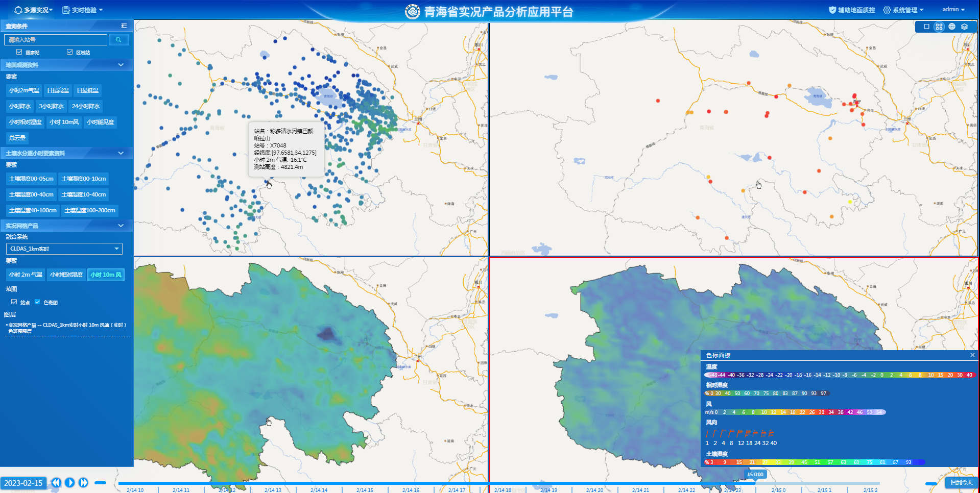Select 土壤湿度100-200cm layer

[x=90, y=210]
